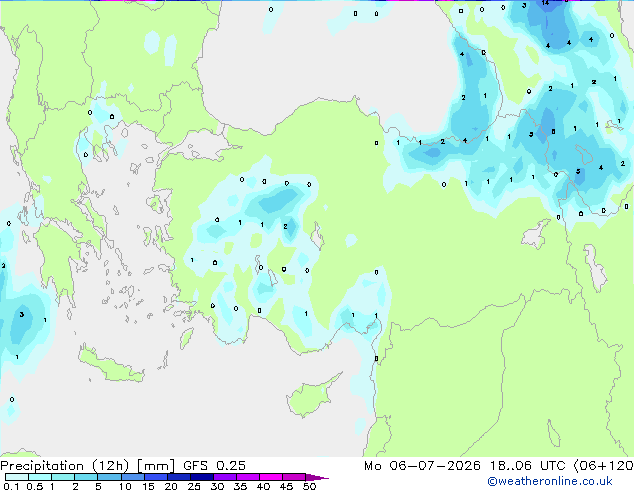Click the weatheronline.co.uk copyright link
Viewport: 634px width, 490px height.
pyautogui.click(x=550, y=481)
